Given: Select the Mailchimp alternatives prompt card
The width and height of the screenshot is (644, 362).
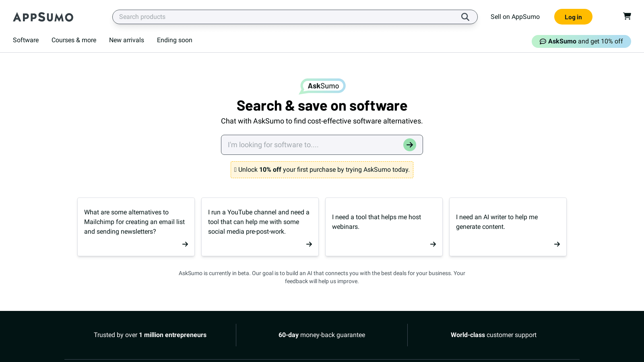Looking at the screenshot, I should click(136, 227).
